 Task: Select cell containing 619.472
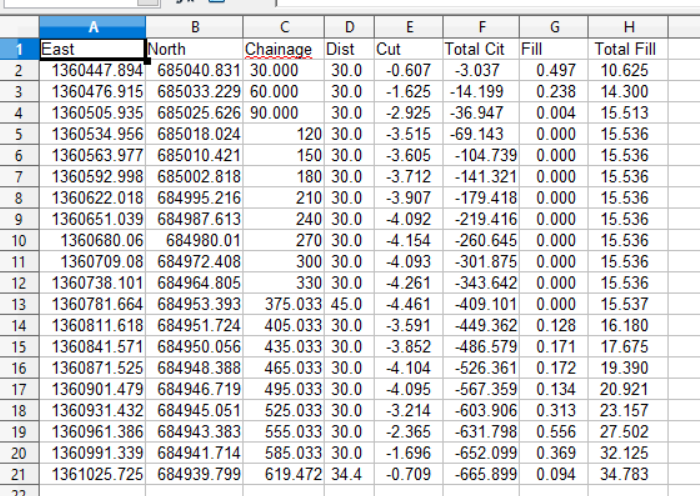click(284, 474)
